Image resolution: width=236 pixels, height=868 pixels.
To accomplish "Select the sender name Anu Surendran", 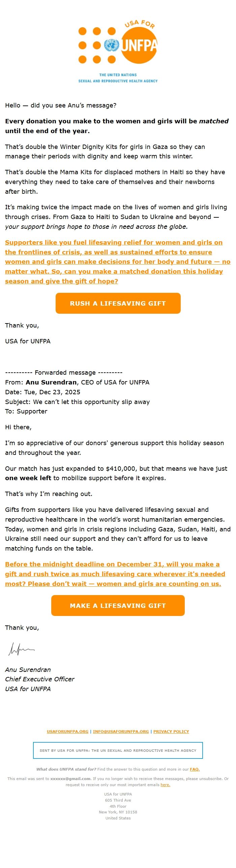I will [51, 382].
